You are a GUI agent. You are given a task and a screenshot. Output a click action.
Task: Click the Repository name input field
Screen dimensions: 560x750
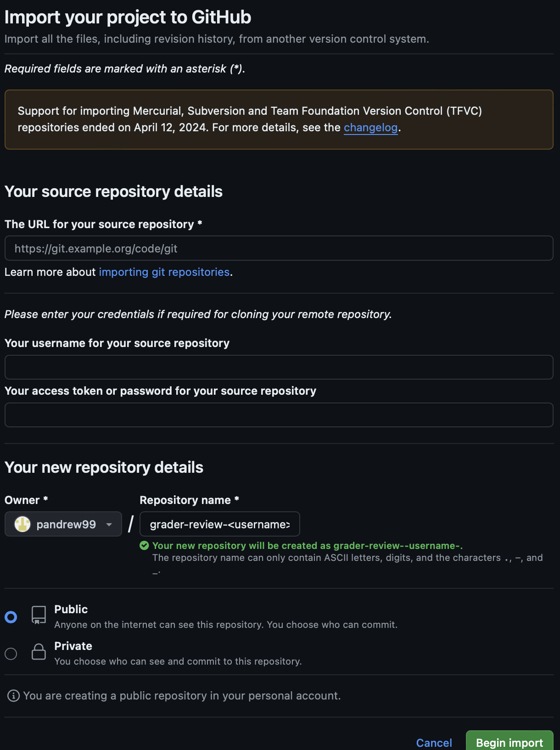(220, 524)
